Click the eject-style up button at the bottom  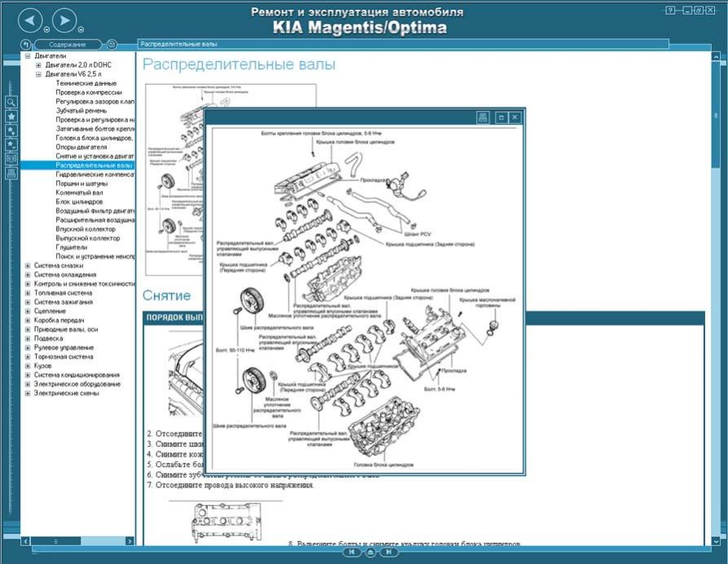[370, 552]
